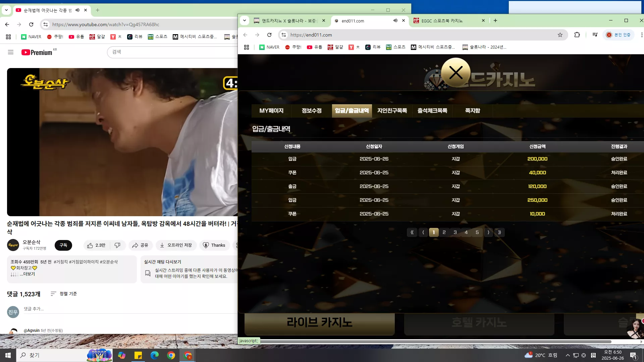Expand tab search dropdown in YouTube window
This screenshot has width=644, height=362.
coord(6,10)
